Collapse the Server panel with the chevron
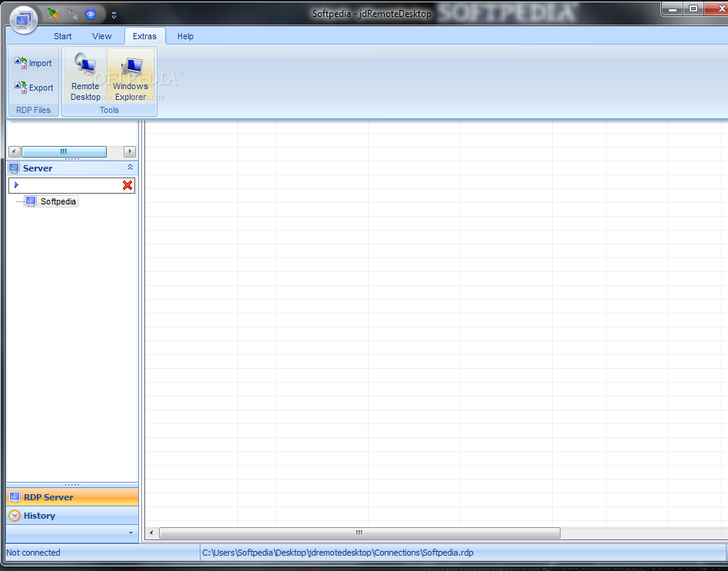Image resolution: width=728 pixels, height=571 pixels. pos(130,168)
